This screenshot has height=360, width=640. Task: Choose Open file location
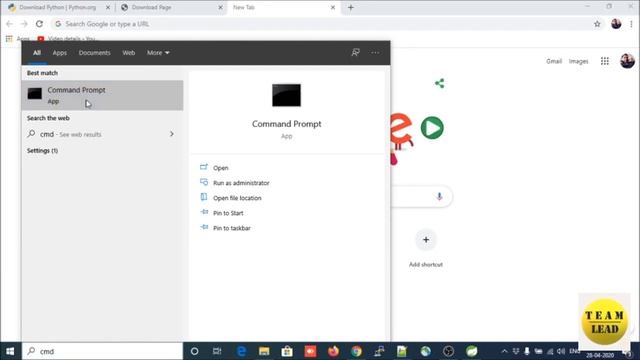click(x=237, y=198)
